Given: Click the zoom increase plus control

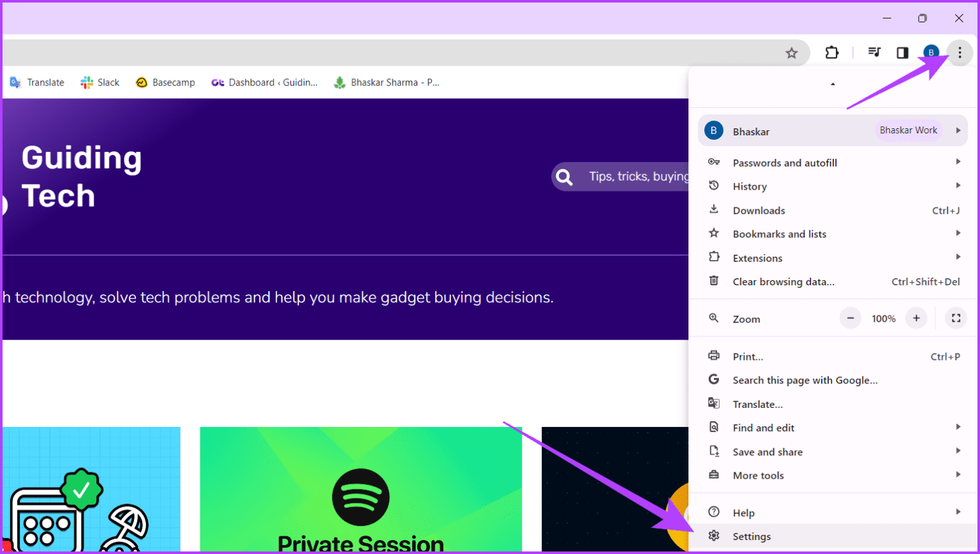Looking at the screenshot, I should point(916,318).
